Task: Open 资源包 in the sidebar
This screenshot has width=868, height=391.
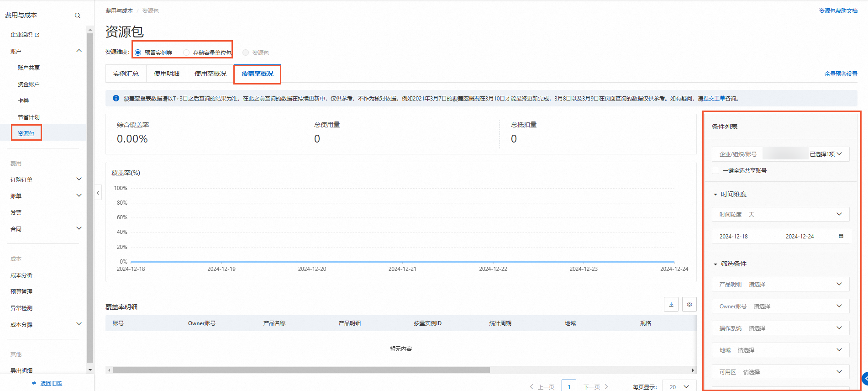Action: [x=26, y=133]
